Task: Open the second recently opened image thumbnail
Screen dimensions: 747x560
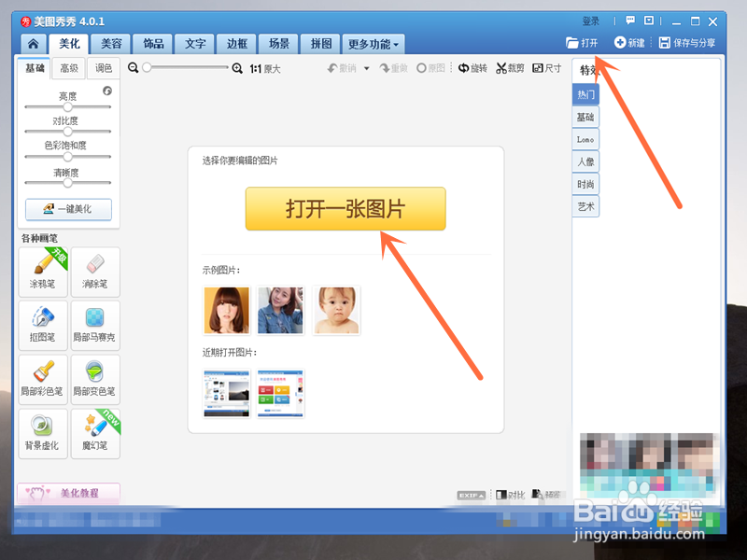Action: coord(281,393)
